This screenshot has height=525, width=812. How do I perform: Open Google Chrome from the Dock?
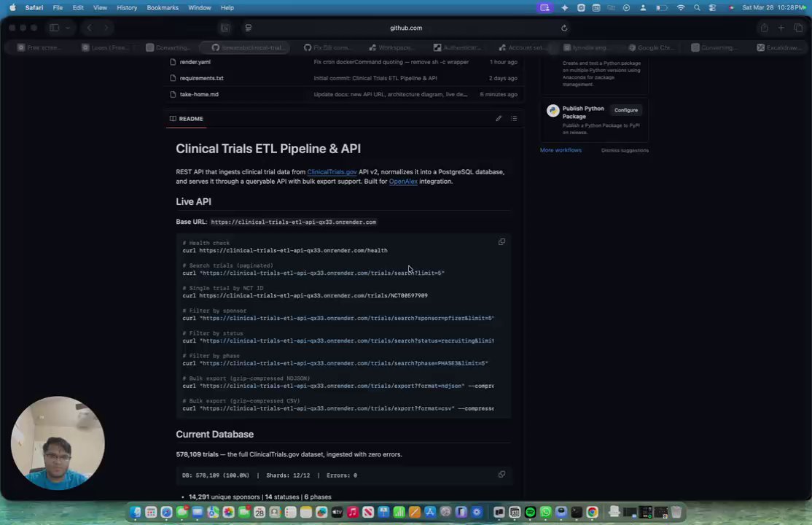pyautogui.click(x=593, y=513)
